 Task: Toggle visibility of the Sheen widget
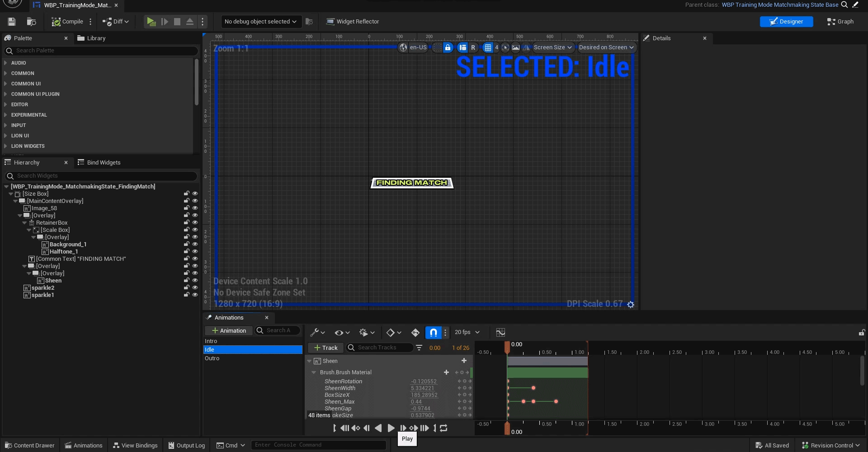[x=195, y=280]
